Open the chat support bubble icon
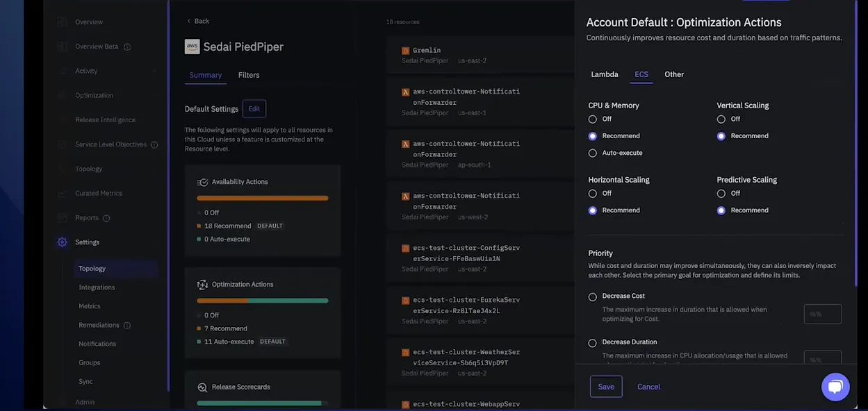868x411 pixels. point(835,387)
